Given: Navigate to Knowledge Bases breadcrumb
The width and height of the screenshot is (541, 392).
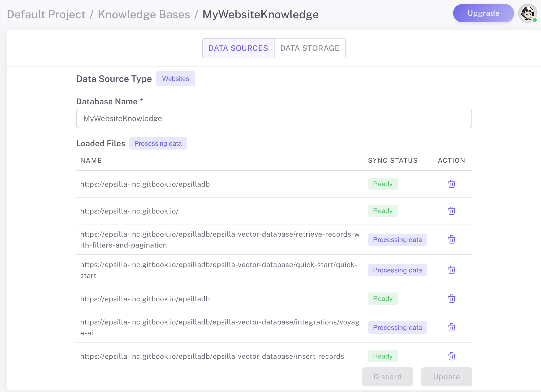Looking at the screenshot, I should click(x=144, y=14).
